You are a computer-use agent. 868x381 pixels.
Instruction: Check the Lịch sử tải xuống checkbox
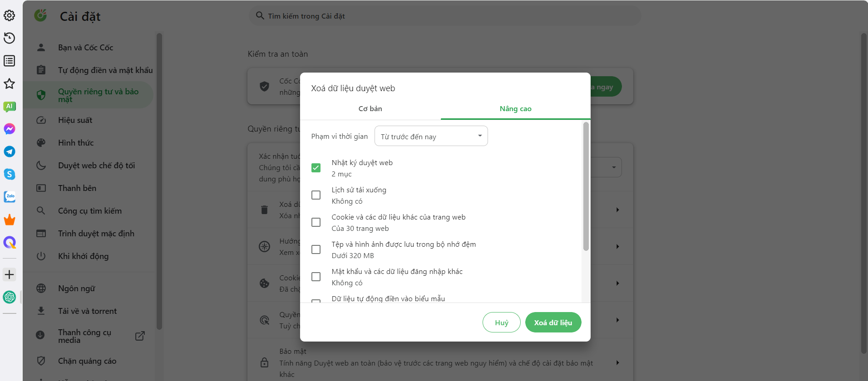316,195
